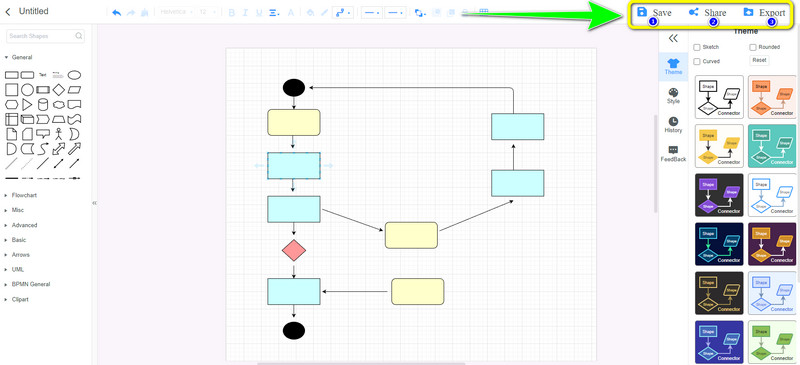Expand the Flowchart shapes category
The image size is (800, 365).
click(x=24, y=196)
